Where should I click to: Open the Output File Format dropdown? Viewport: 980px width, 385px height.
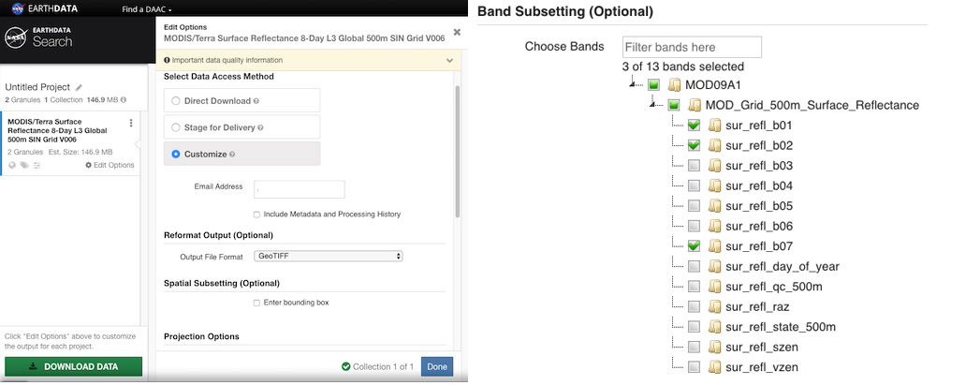coord(329,256)
